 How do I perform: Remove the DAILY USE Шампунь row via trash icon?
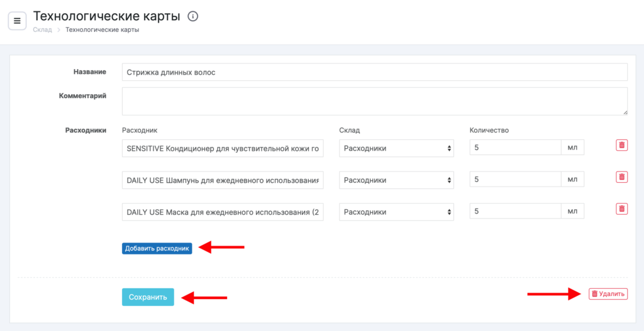[x=621, y=177]
